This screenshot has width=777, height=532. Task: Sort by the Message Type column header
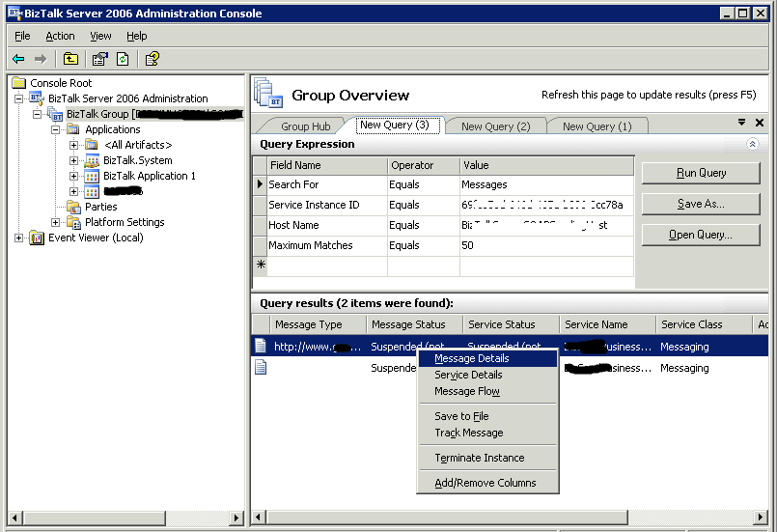tap(318, 324)
